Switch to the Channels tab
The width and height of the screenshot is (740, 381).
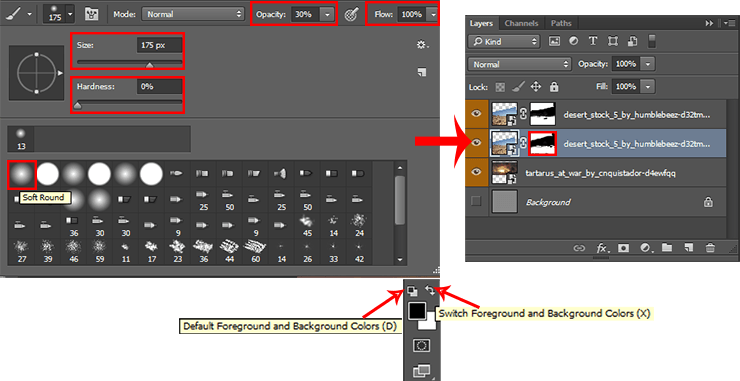tap(521, 23)
